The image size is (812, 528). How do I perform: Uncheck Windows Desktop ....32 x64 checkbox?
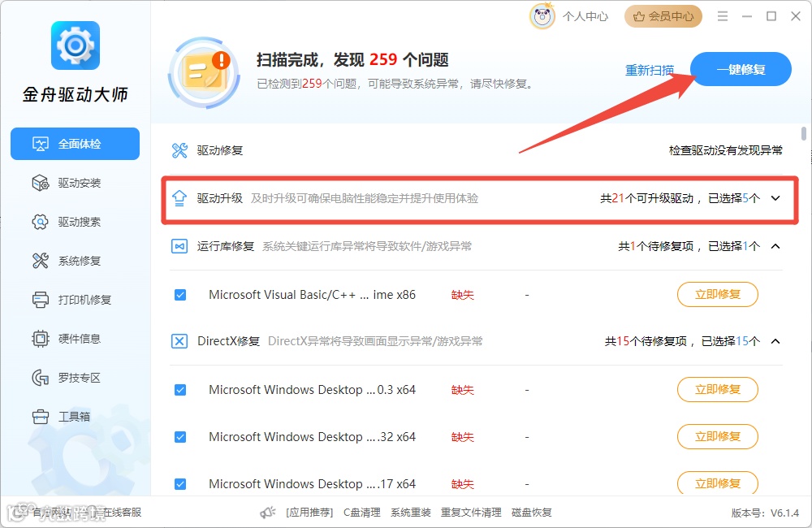[180, 437]
